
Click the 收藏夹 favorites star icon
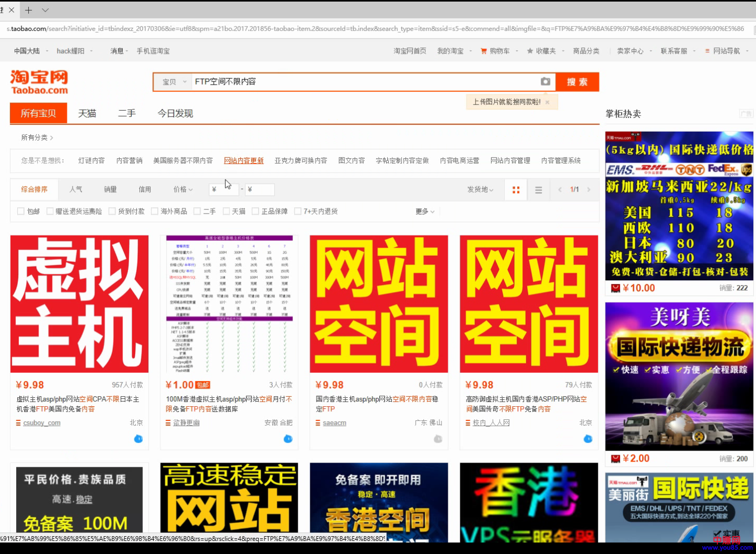coord(530,51)
